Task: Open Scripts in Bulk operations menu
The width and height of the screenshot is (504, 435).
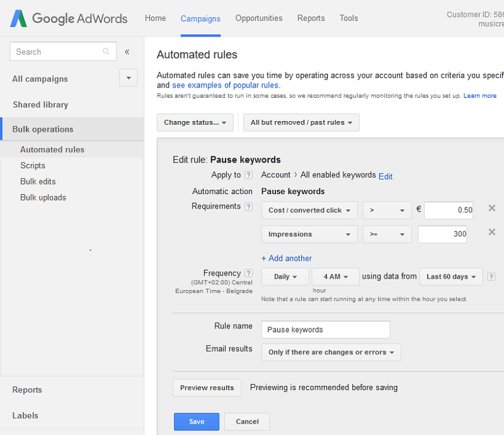Action: 33,165
